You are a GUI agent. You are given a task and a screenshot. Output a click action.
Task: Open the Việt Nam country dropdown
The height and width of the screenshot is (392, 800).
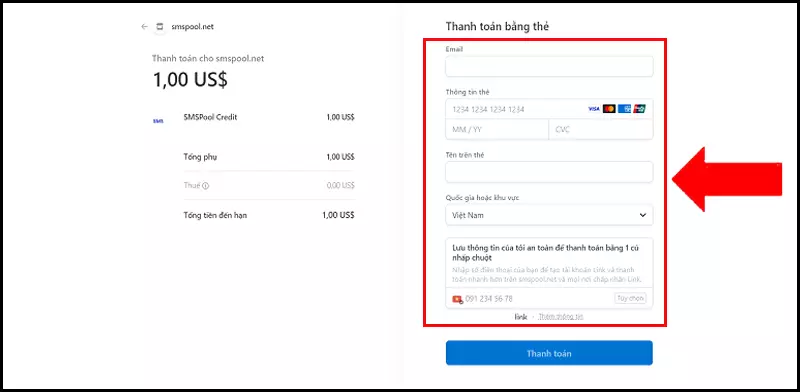(x=549, y=215)
